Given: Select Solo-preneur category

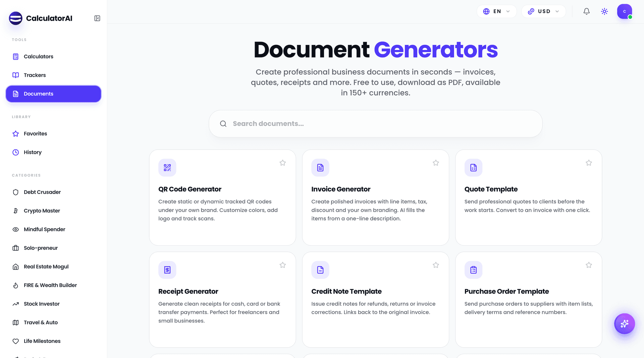Looking at the screenshot, I should tap(53, 248).
